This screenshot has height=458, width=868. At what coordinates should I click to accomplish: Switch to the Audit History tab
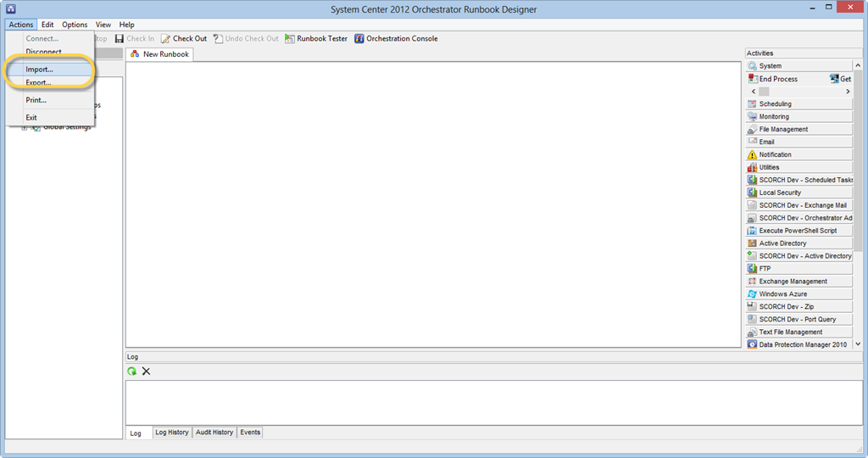tap(214, 433)
